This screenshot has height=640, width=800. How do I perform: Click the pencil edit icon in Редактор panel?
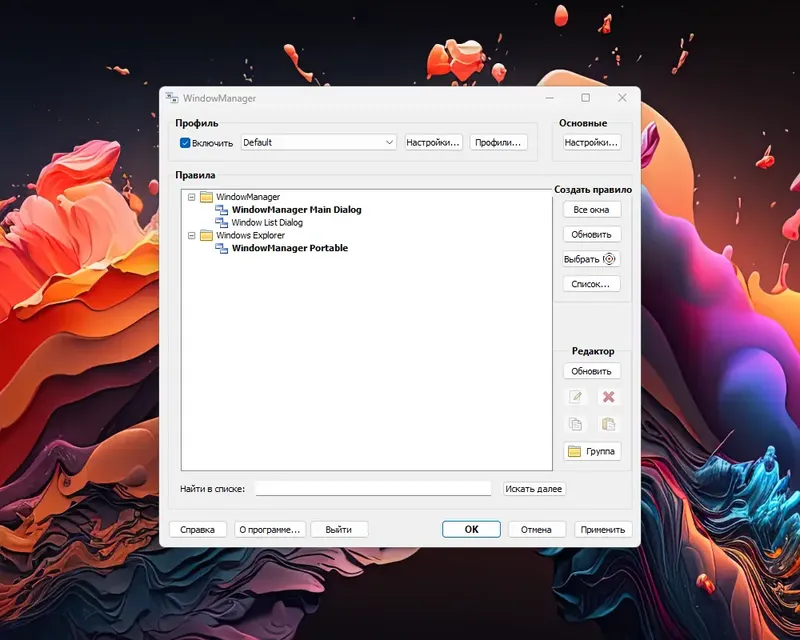[x=577, y=396]
